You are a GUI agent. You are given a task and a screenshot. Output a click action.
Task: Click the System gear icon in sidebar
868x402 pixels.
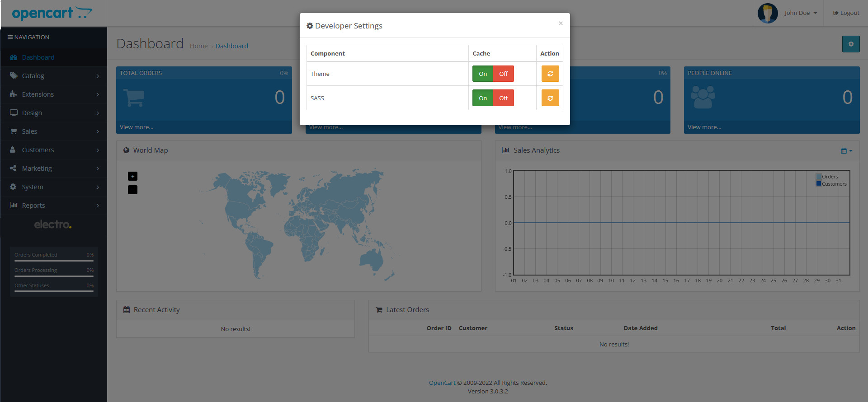[x=13, y=187]
